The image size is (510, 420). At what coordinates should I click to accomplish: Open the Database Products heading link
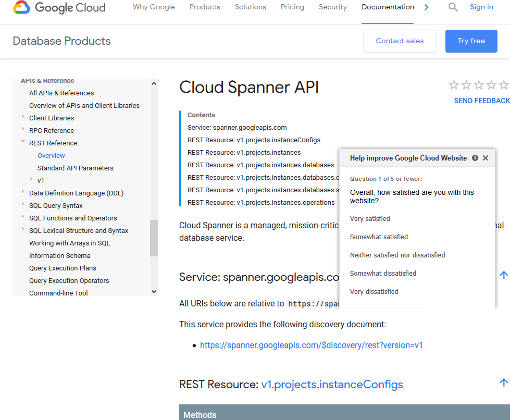click(x=62, y=41)
